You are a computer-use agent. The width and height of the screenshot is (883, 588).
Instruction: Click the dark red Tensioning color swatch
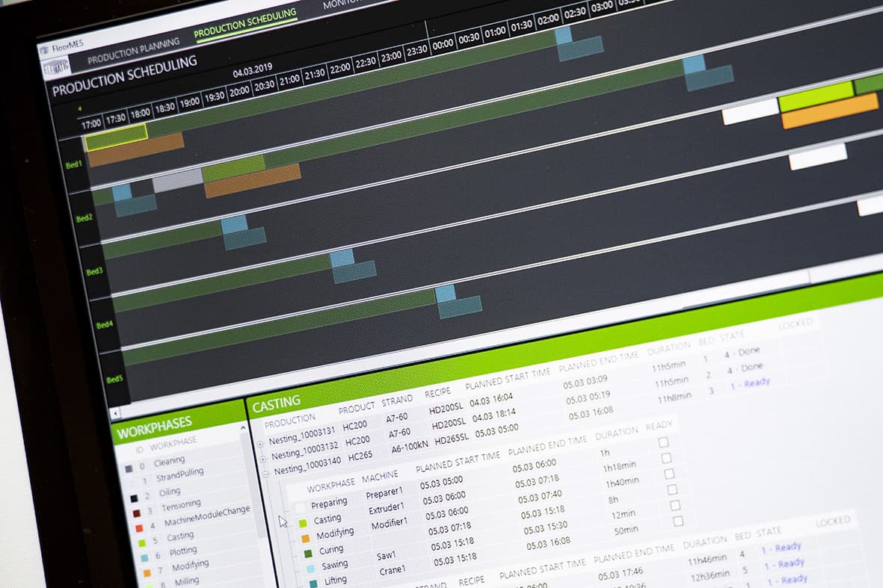[136, 514]
